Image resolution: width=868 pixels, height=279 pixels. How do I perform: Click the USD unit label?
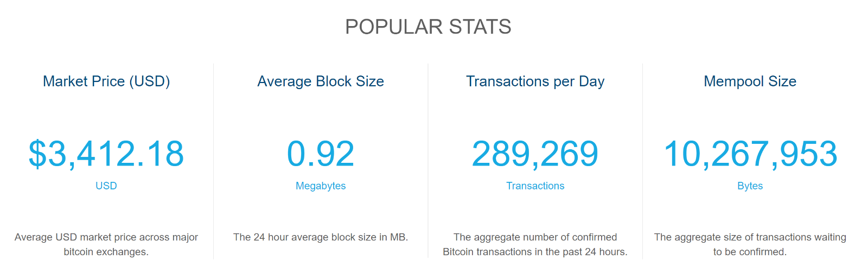106,186
